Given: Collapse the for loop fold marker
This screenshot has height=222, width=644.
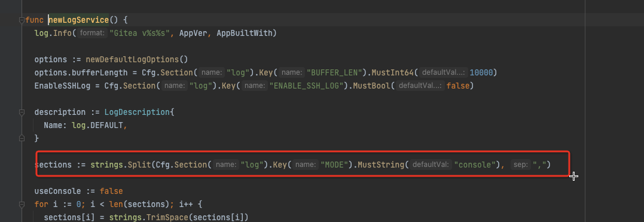Looking at the screenshot, I should (x=22, y=204).
